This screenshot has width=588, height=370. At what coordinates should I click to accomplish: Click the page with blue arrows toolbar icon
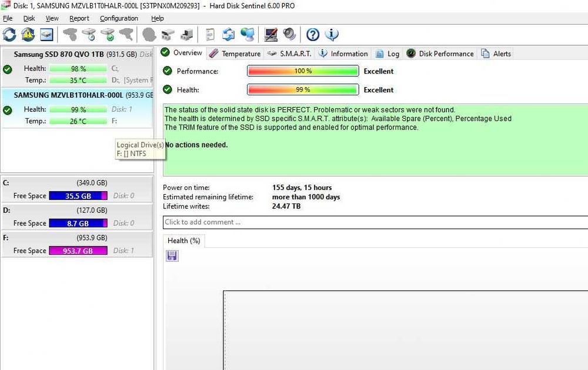point(228,35)
